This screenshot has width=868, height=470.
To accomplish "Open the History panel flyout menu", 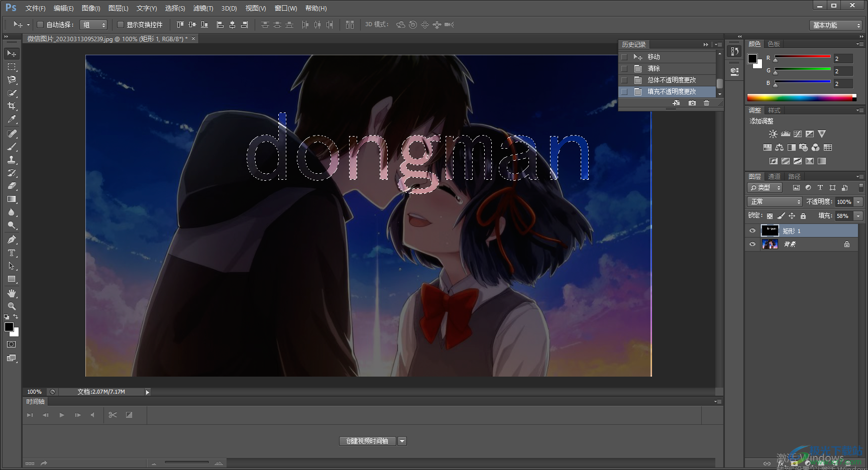I will 719,45.
